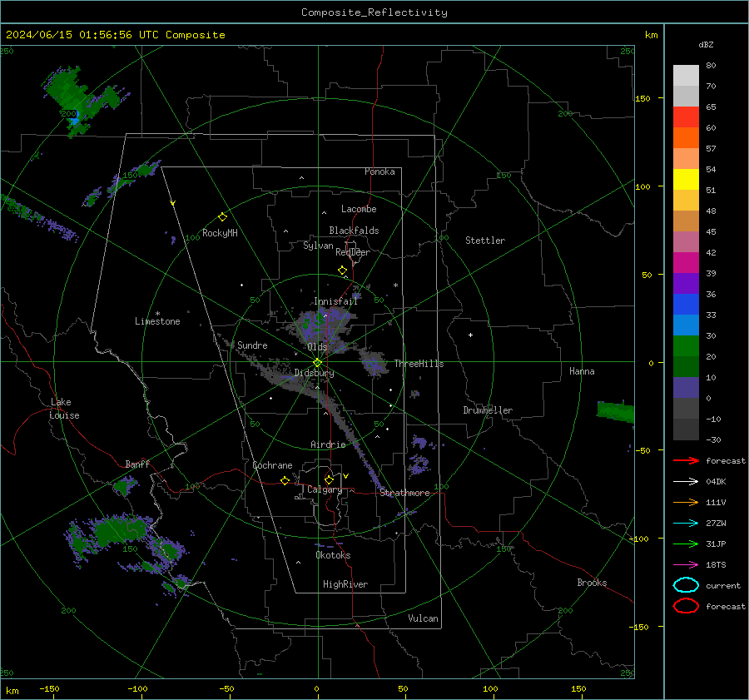This screenshot has width=749, height=700.
Task: Select the orange 111V arrow icon
Action: point(686,502)
